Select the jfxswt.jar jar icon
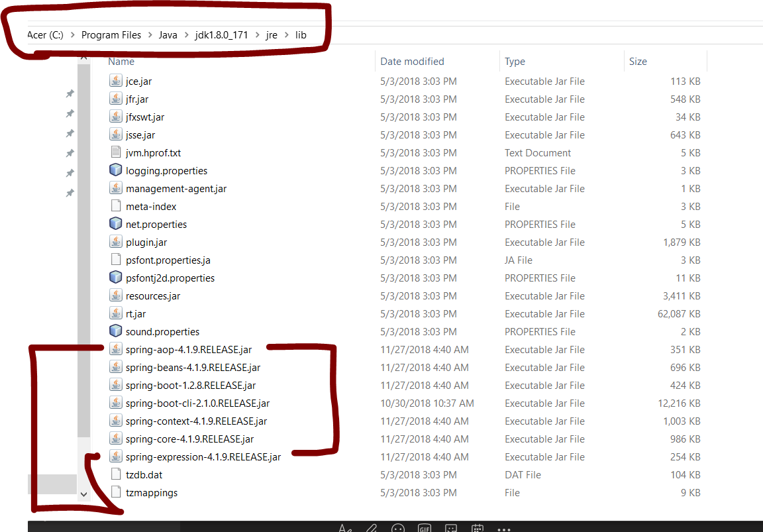The height and width of the screenshot is (532, 763). click(115, 117)
